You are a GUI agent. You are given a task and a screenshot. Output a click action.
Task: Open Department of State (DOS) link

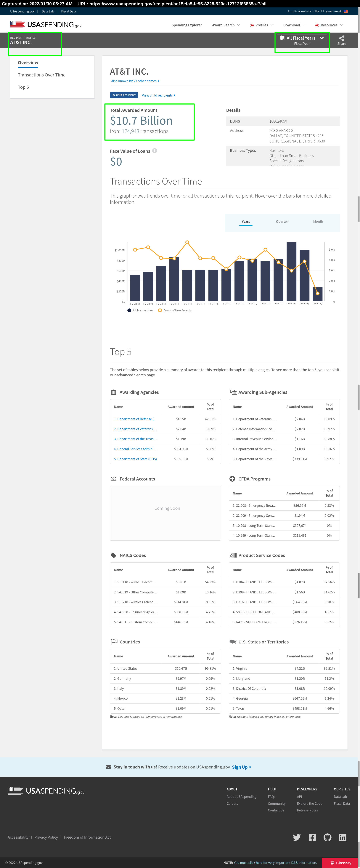click(135, 459)
